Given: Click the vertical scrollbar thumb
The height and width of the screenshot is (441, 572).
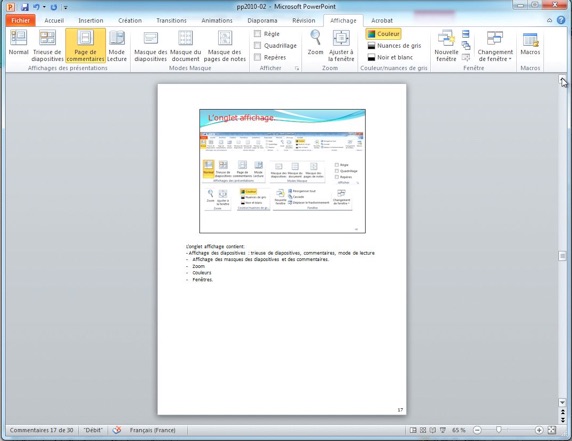Looking at the screenshot, I should pos(562,256).
